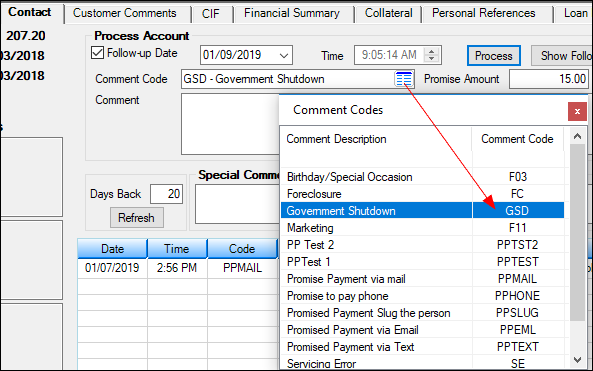Click the Comment Code column header
Viewport: 593px width, 371px height.
click(517, 139)
